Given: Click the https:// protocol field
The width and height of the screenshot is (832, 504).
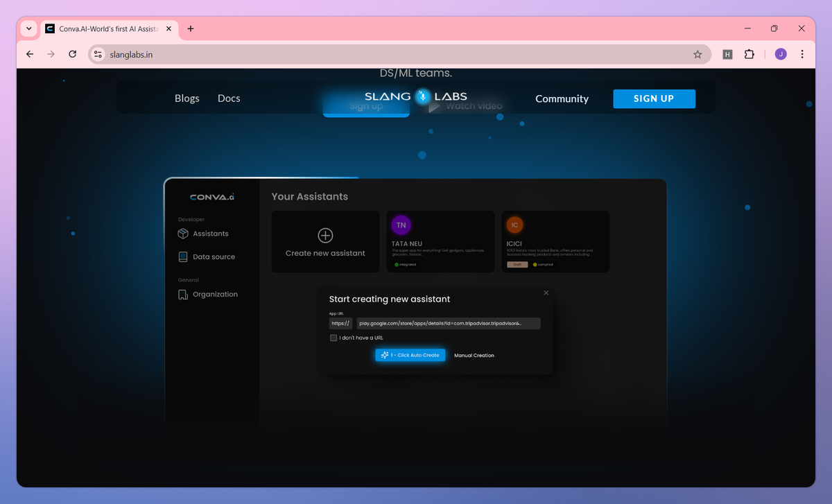Looking at the screenshot, I should [x=340, y=323].
